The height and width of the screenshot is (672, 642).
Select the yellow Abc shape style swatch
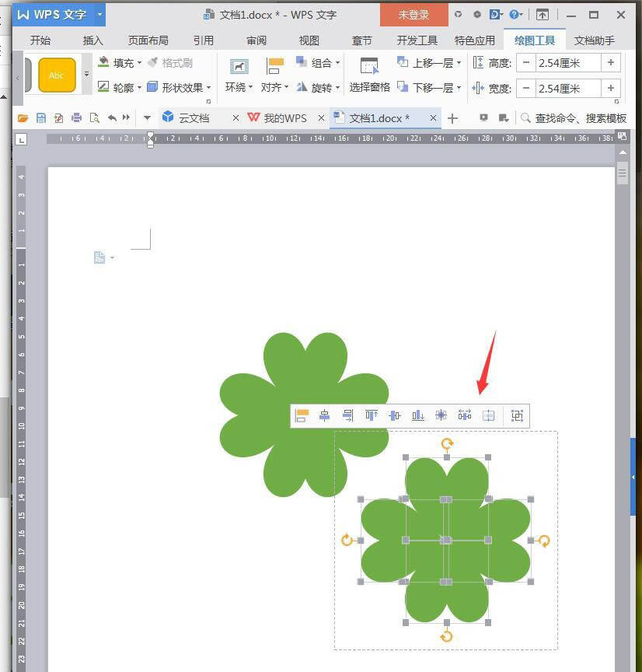coord(57,75)
